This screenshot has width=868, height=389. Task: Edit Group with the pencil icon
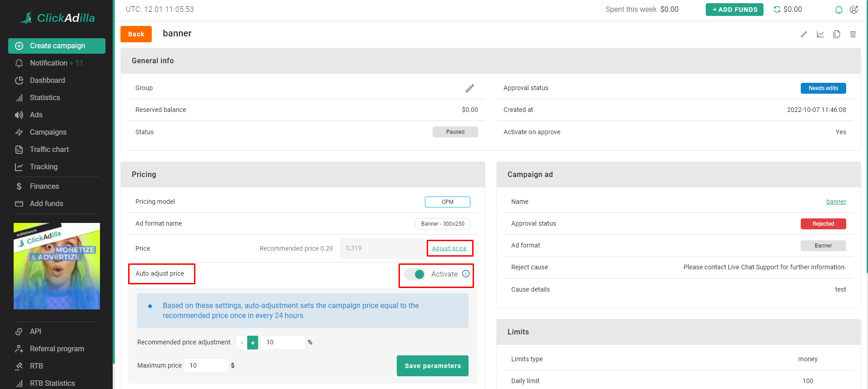470,88
